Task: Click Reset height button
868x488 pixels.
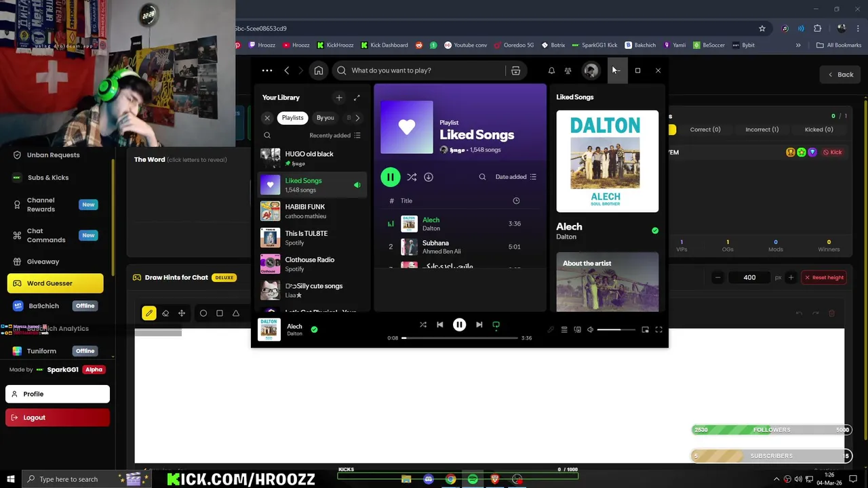Action: tap(824, 277)
